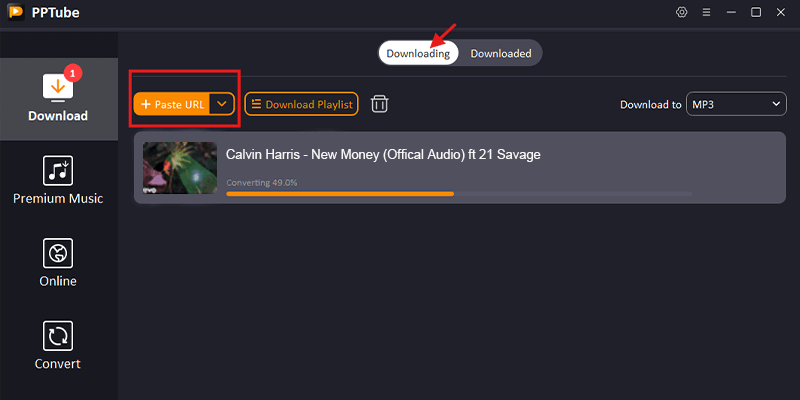Open the Download section in sidebar
The width and height of the screenshot is (800, 400).
(58, 98)
